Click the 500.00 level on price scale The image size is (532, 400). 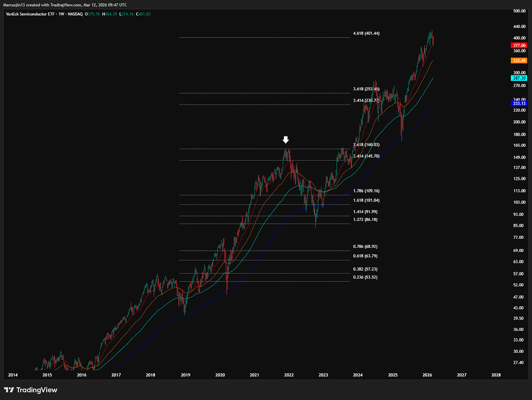[x=519, y=11]
